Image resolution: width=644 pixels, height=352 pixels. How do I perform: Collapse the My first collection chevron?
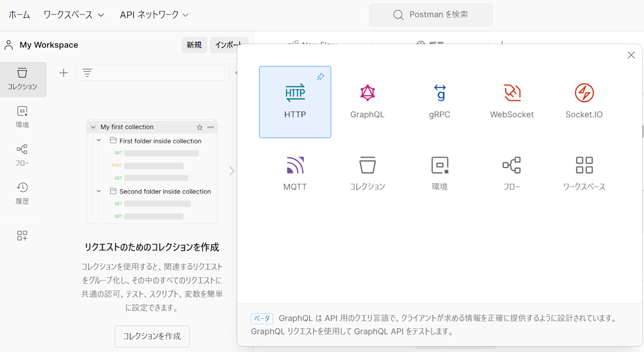(93, 127)
